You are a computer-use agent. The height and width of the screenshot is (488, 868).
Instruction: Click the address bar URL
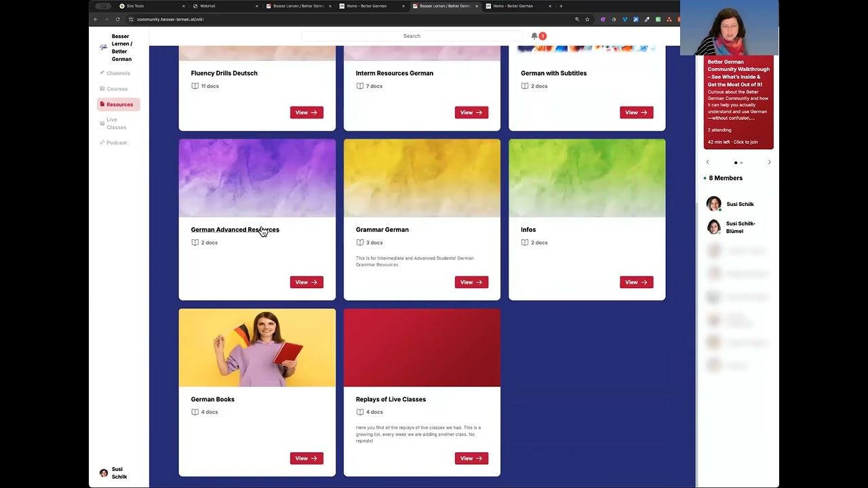[x=170, y=19]
